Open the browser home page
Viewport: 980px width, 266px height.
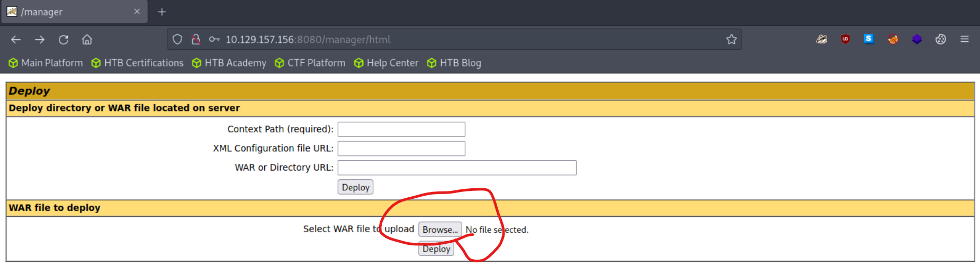[x=87, y=40]
